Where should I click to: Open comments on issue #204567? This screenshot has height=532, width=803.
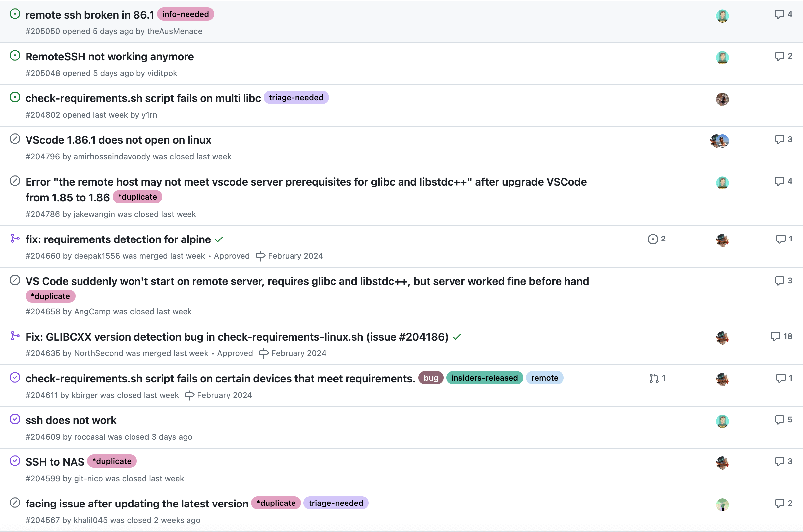click(x=783, y=503)
